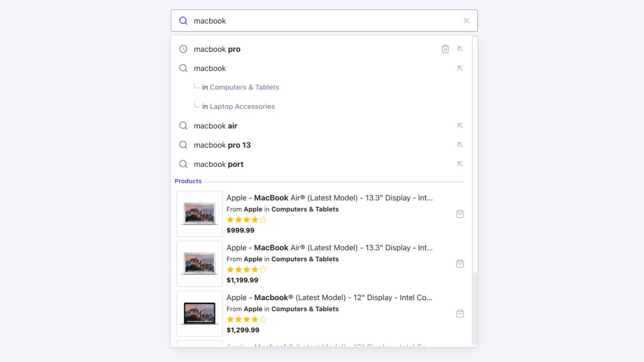Click inside the search input containing 'macbook'
The width and height of the screenshot is (644, 362).
[x=322, y=21]
